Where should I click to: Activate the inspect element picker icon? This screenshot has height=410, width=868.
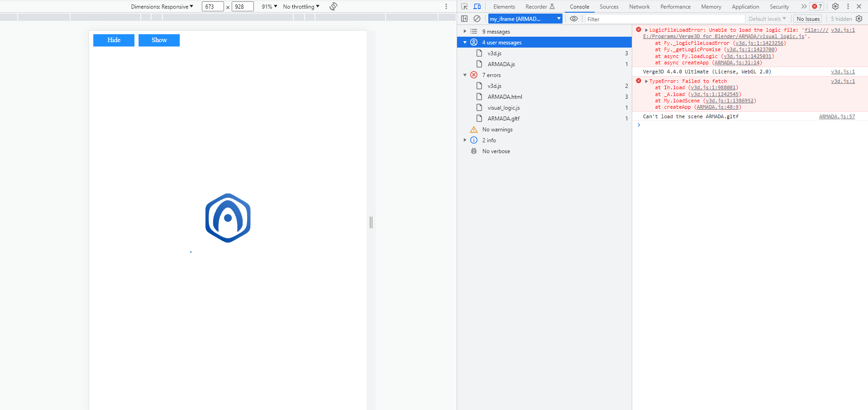click(464, 6)
